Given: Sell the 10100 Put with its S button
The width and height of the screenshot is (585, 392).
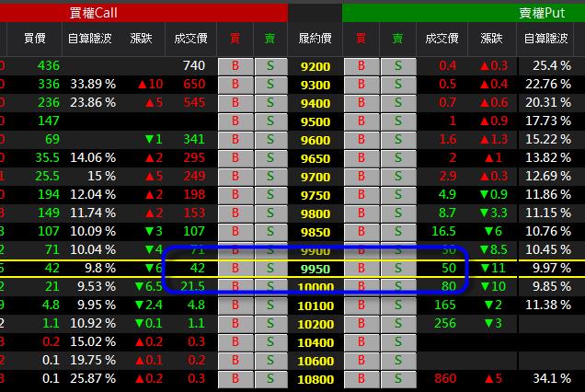Looking at the screenshot, I should (x=398, y=306).
